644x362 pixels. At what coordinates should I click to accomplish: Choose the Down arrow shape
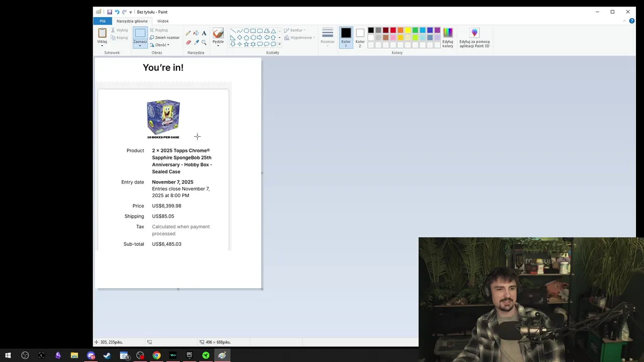pos(233,44)
